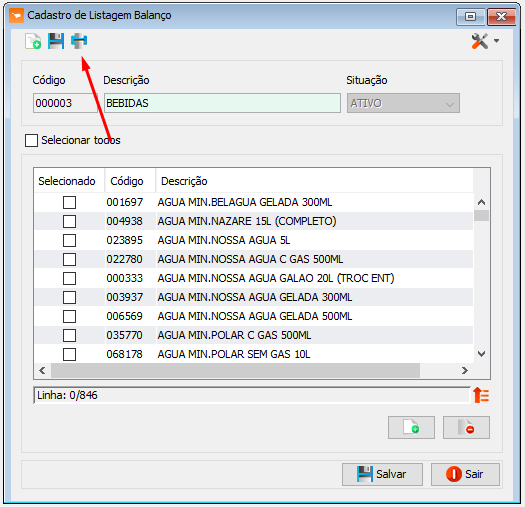
Task: Click the orange sort lines icon
Action: (481, 395)
